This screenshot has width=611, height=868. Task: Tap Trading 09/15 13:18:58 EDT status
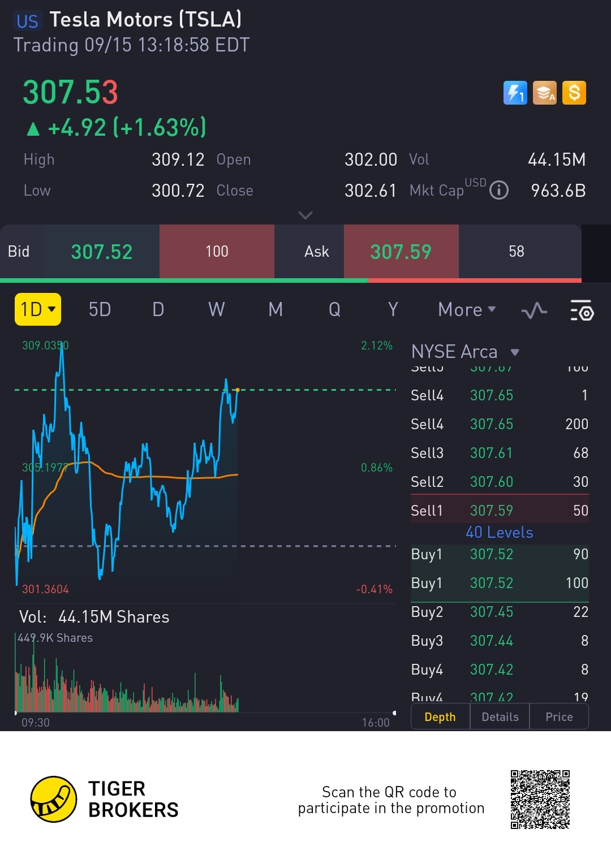[131, 45]
